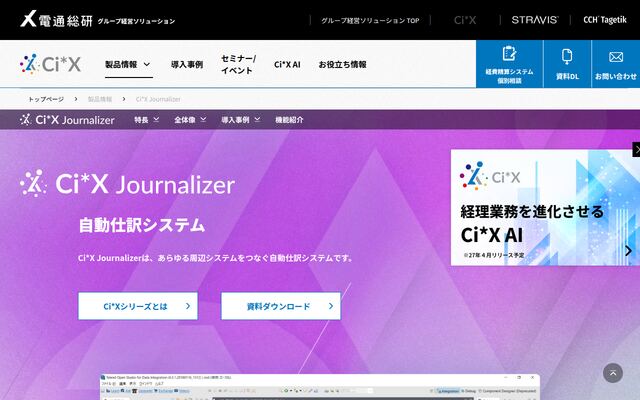Click the scroll-to-top round button
This screenshot has height=400, width=640.
[613, 373]
